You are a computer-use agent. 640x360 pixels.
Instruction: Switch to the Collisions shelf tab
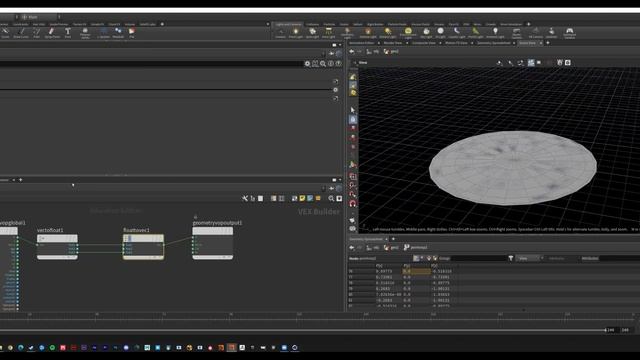tap(312, 24)
